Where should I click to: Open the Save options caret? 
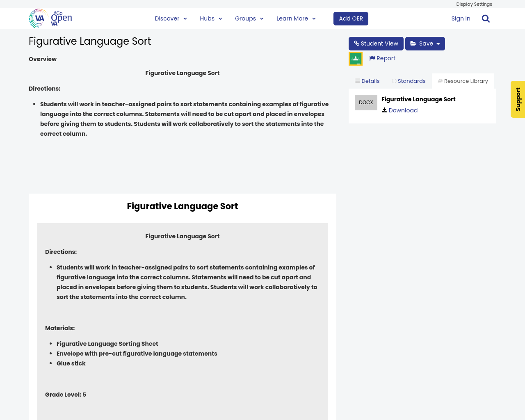point(437,43)
